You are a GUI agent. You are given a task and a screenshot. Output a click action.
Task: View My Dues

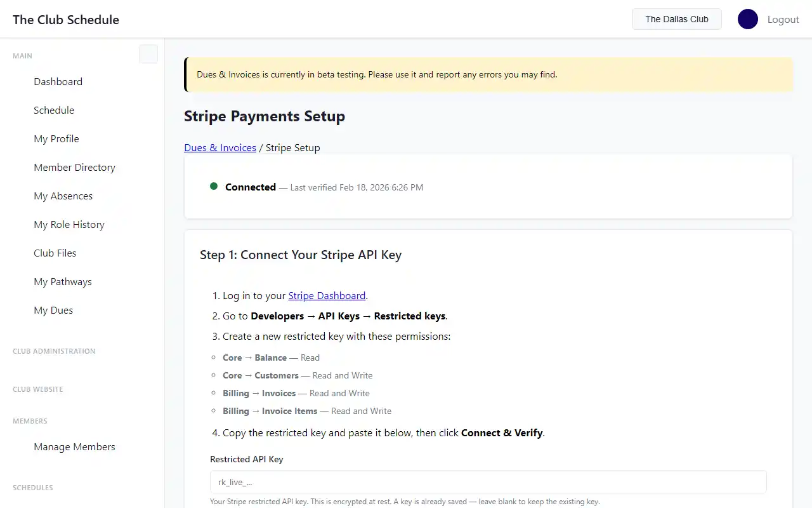[53, 310]
